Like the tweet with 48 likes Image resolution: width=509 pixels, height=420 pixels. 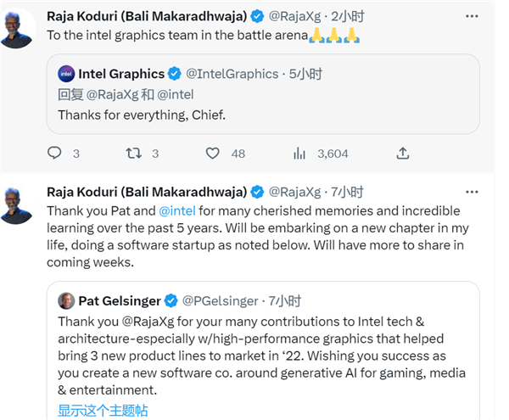pyautogui.click(x=214, y=154)
